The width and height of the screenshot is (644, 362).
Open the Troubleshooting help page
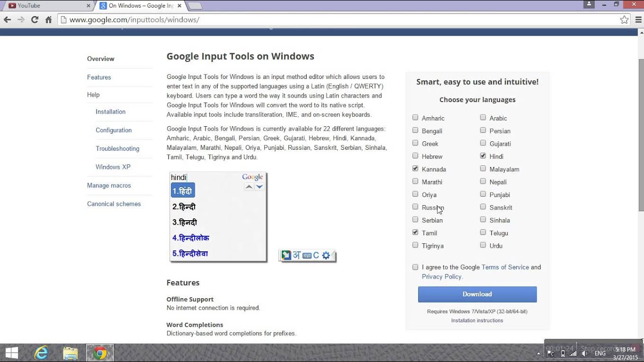click(x=117, y=149)
